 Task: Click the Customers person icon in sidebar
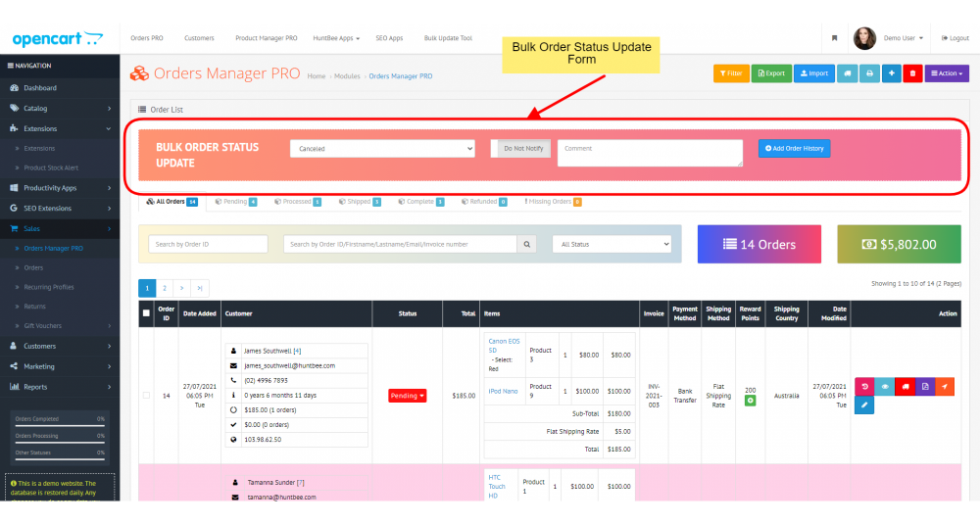click(x=14, y=346)
